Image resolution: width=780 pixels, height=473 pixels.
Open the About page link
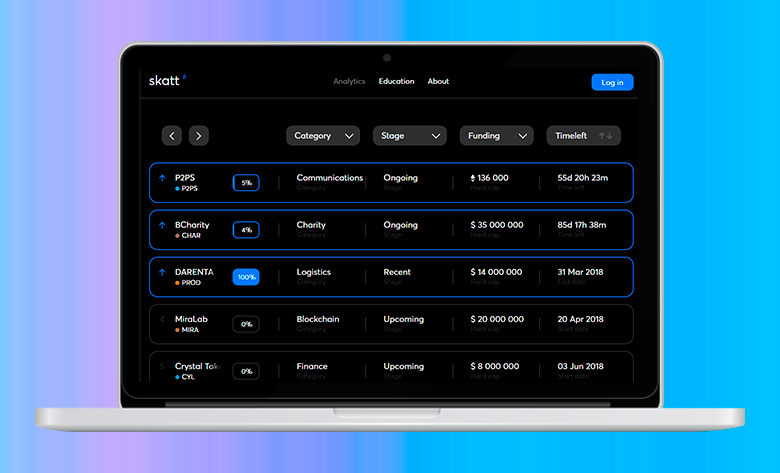pos(438,82)
